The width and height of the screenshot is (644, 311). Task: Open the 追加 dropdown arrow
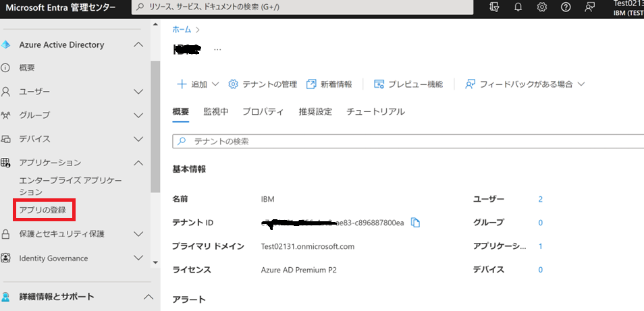[x=215, y=84]
